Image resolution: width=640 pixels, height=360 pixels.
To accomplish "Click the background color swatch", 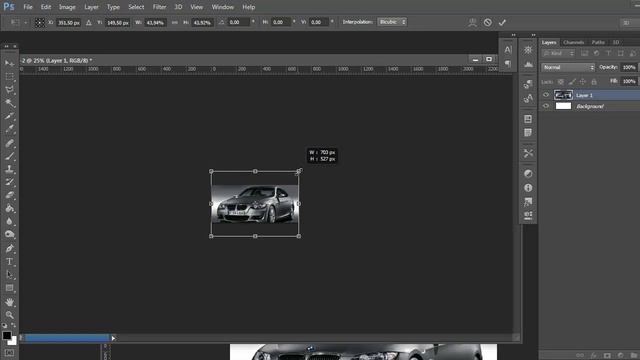I will point(13,341).
